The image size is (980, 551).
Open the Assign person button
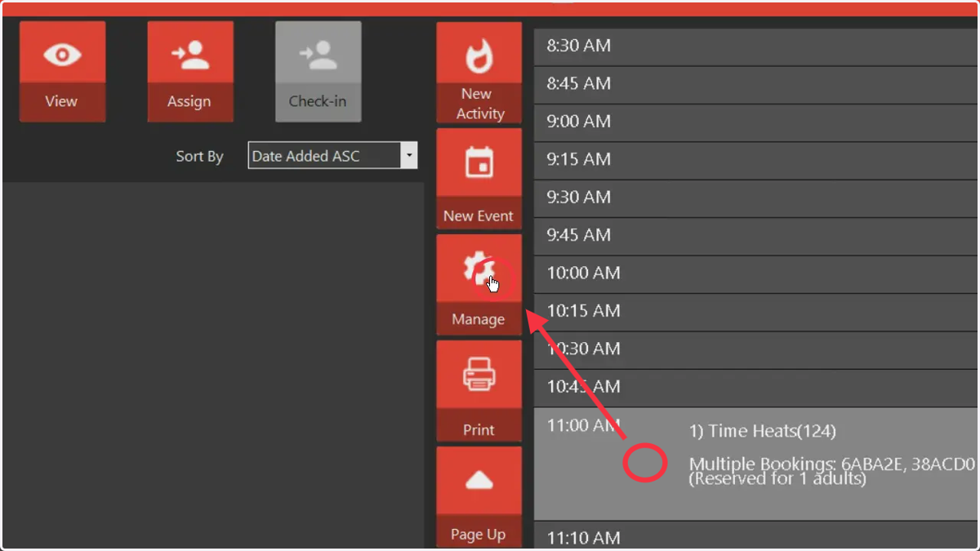click(190, 72)
